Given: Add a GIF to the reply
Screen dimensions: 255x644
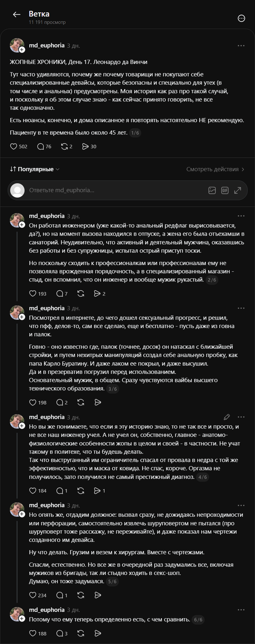Looking at the screenshot, I should 225,190.
